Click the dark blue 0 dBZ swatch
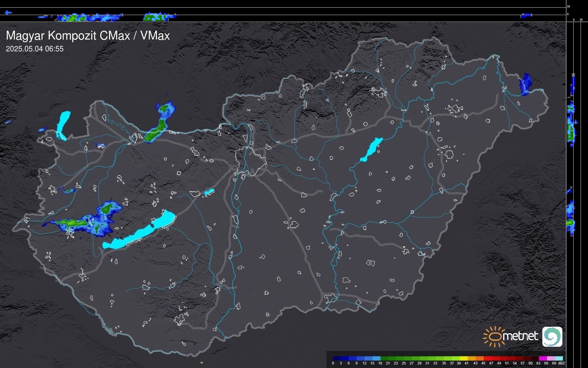588x368 pixels. [x=337, y=358]
